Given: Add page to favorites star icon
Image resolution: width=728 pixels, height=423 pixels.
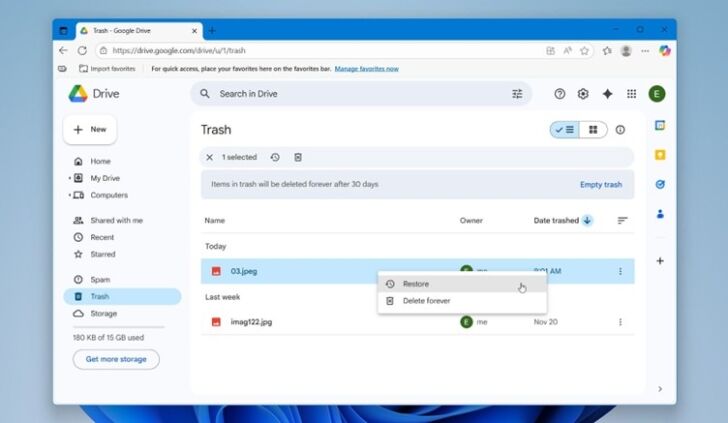Looking at the screenshot, I should [x=585, y=51].
